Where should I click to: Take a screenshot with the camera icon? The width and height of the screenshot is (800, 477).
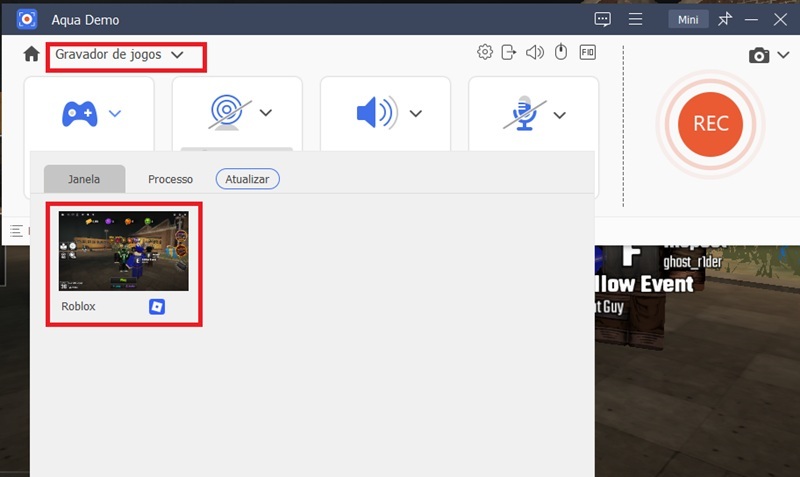759,55
